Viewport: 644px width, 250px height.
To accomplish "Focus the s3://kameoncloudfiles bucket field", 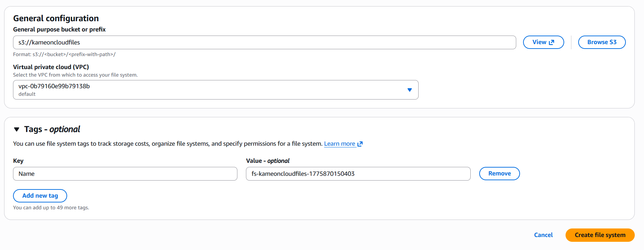I will point(264,42).
